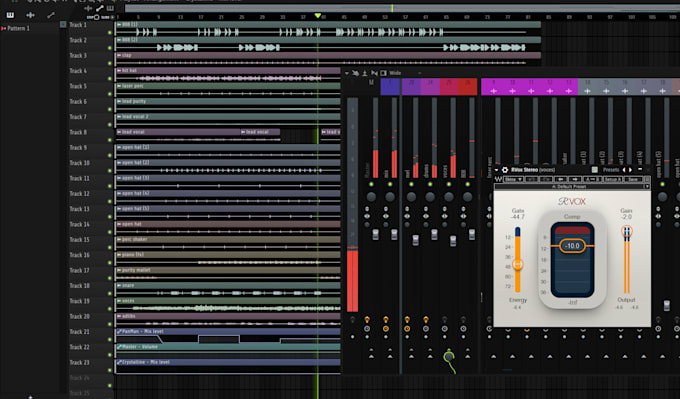This screenshot has width=680, height=399.
Task: Click the eye-shaped stereo icon on master track
Action: (x=367, y=216)
